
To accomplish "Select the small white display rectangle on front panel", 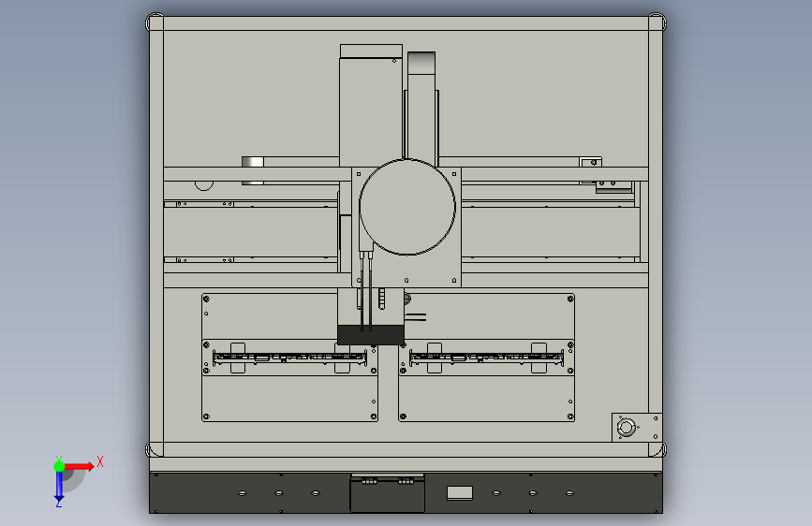I will [460, 493].
